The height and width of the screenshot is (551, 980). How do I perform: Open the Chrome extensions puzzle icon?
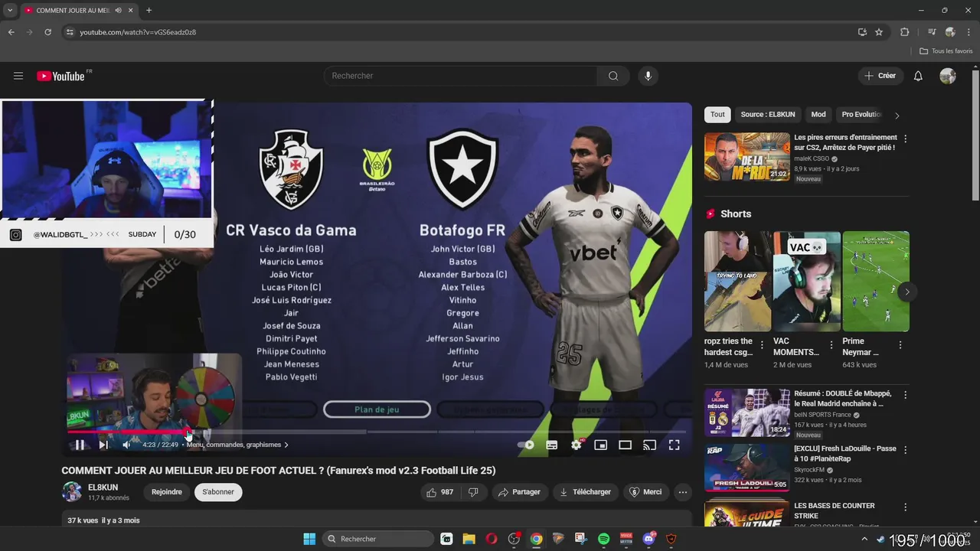point(905,32)
